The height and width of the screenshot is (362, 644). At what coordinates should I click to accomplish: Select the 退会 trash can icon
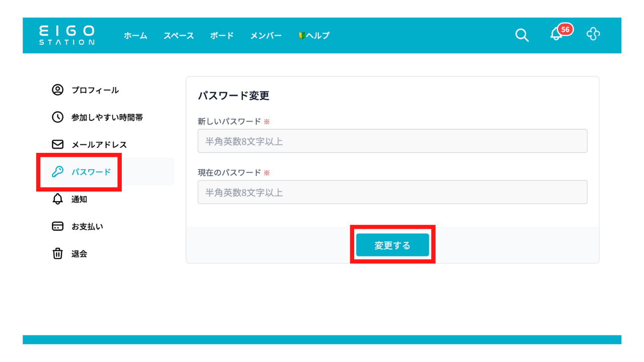coord(58,253)
